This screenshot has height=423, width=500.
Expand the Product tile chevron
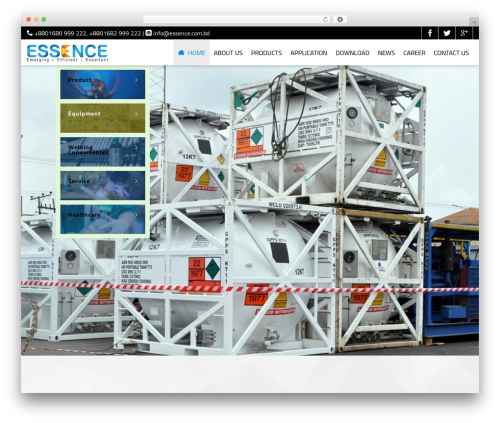pos(136,80)
